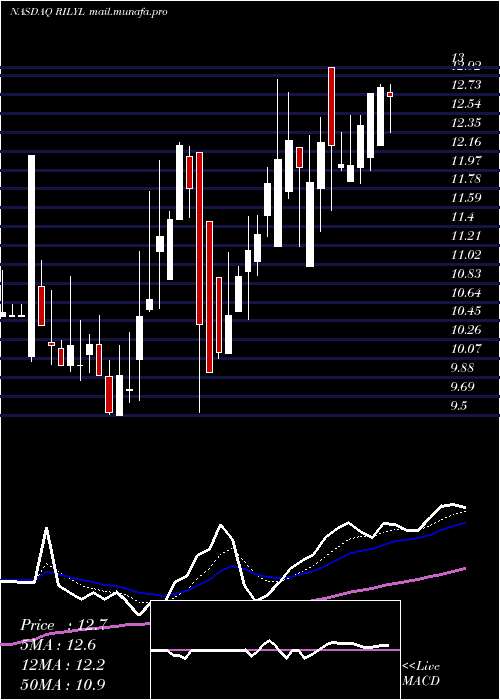Click the 11.97 price axis label
Viewport: 500px width, 700px height.
[x=467, y=160]
